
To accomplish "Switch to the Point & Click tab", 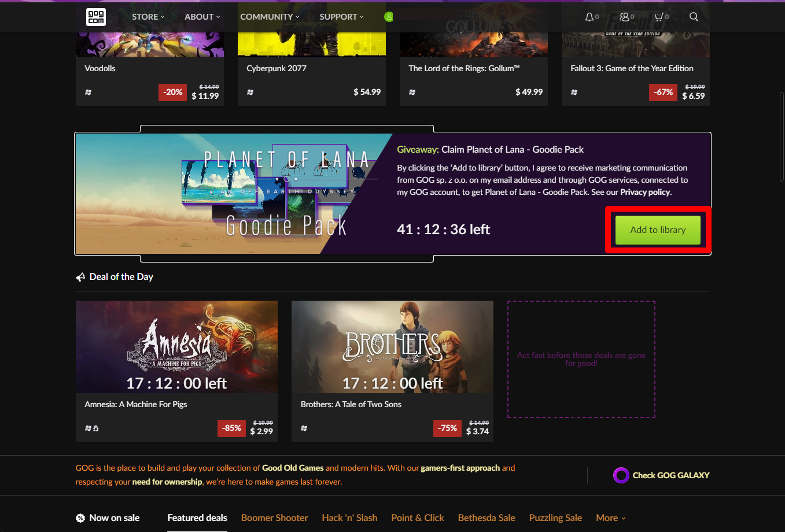I will [418, 518].
